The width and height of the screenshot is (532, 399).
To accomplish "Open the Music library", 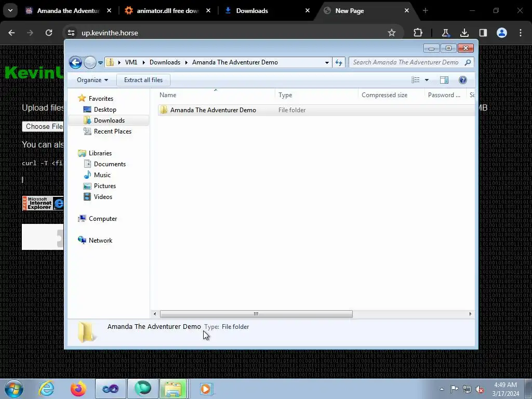I will tap(102, 175).
